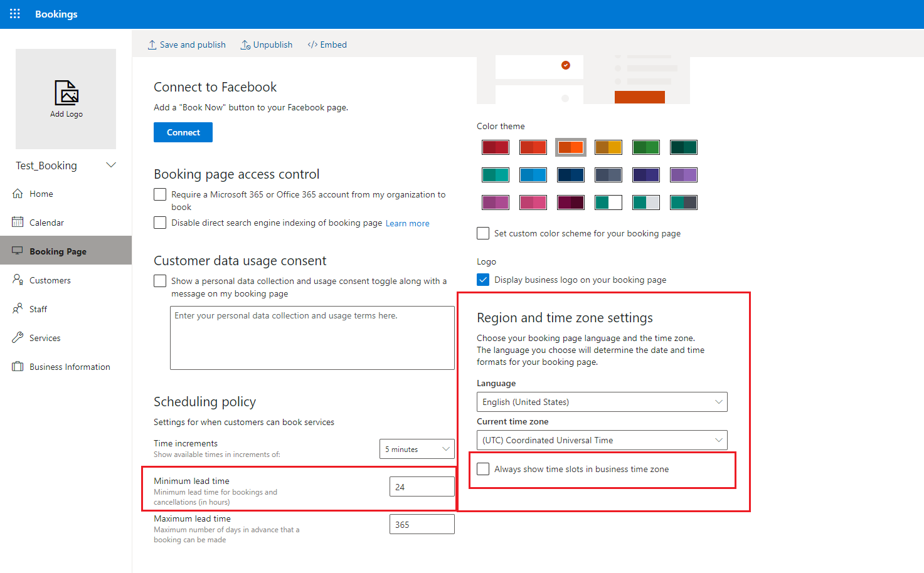The height and width of the screenshot is (573, 924).
Task: Check Set custom color scheme checkbox
Action: 483,233
